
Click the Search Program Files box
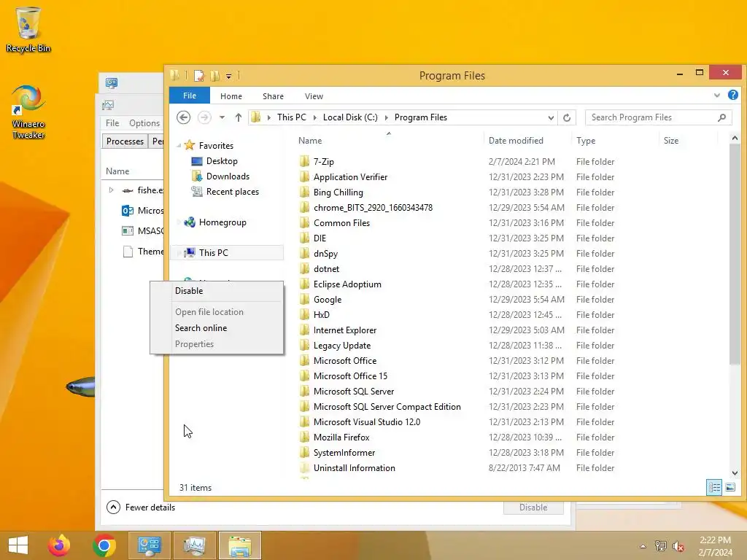[x=657, y=117]
